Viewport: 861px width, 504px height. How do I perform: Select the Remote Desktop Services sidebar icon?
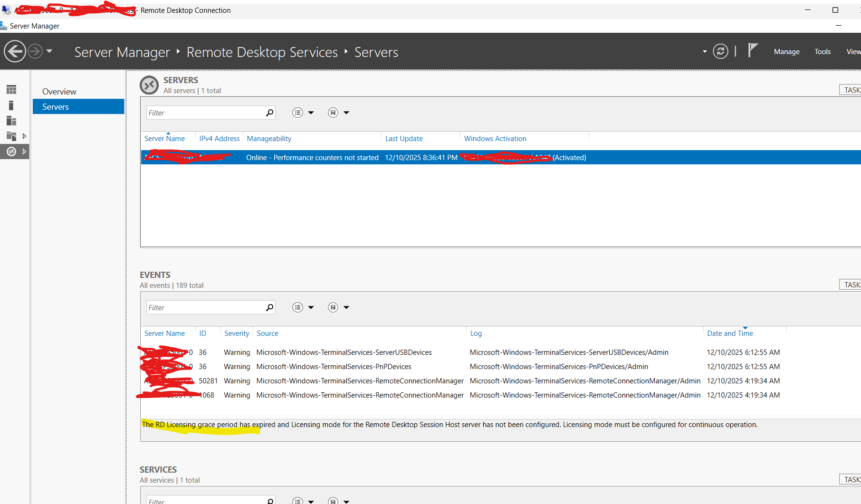11,152
